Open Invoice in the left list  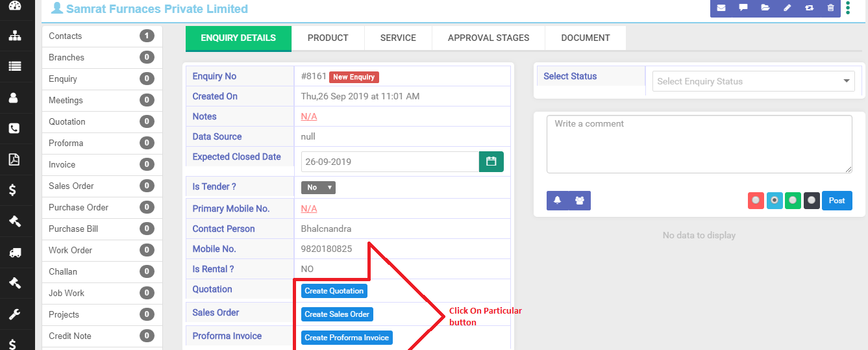click(x=102, y=165)
